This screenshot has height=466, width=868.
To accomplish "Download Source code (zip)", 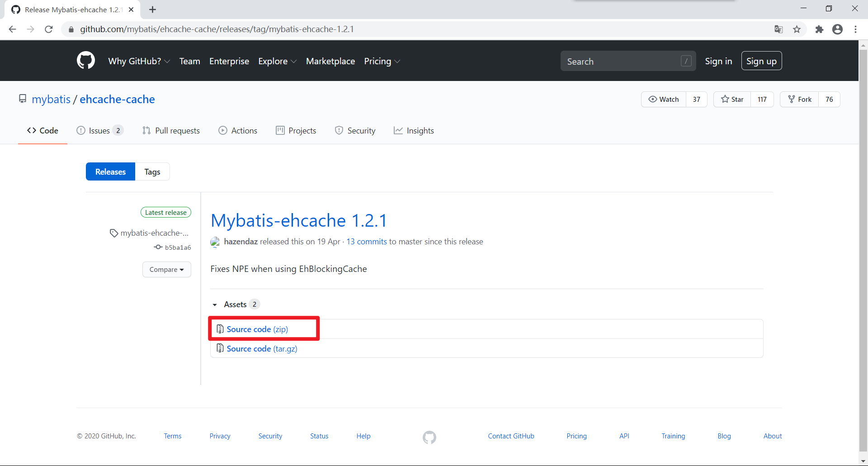I will pyautogui.click(x=257, y=329).
